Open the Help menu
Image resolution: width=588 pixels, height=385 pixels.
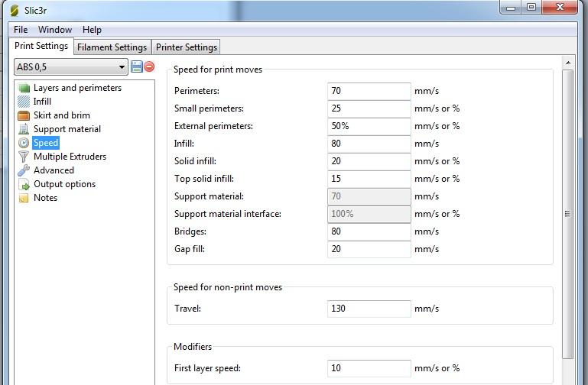(92, 30)
